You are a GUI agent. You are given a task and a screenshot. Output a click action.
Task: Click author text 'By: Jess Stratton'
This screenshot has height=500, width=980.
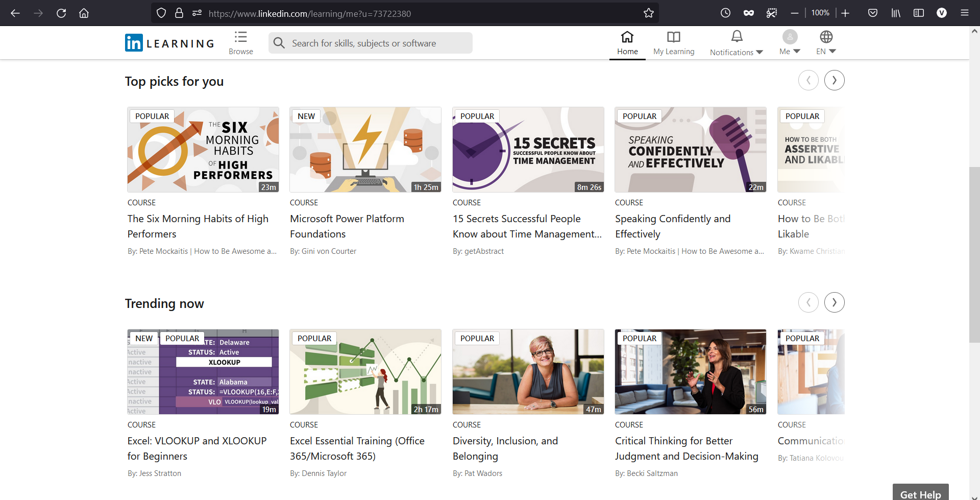coord(154,473)
